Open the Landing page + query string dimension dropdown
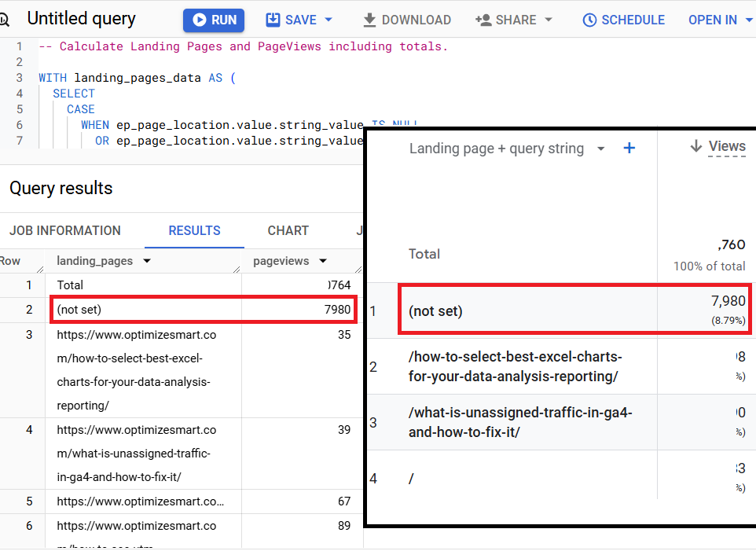The image size is (756, 551). (601, 148)
